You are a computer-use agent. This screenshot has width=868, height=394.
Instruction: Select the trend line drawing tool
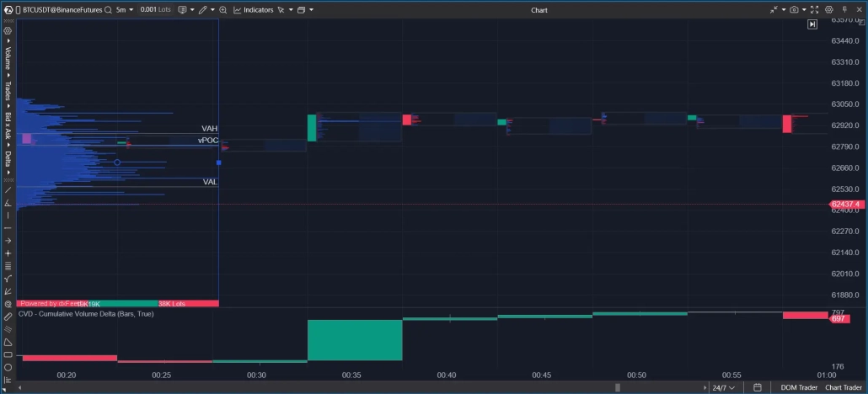pyautogui.click(x=8, y=189)
